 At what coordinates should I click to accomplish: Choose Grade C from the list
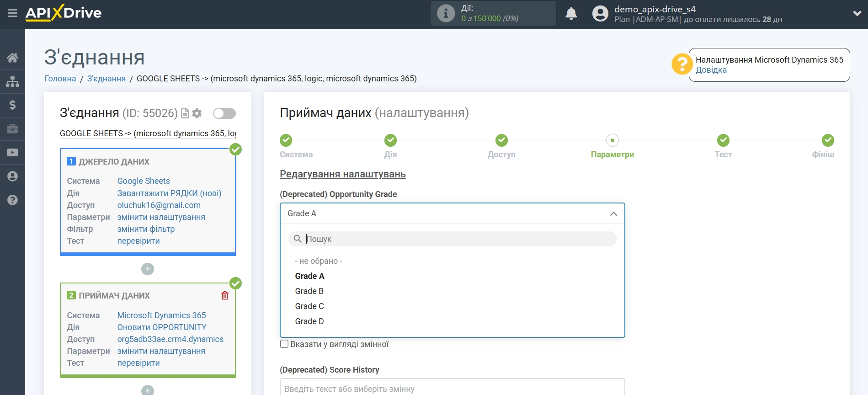click(x=309, y=306)
